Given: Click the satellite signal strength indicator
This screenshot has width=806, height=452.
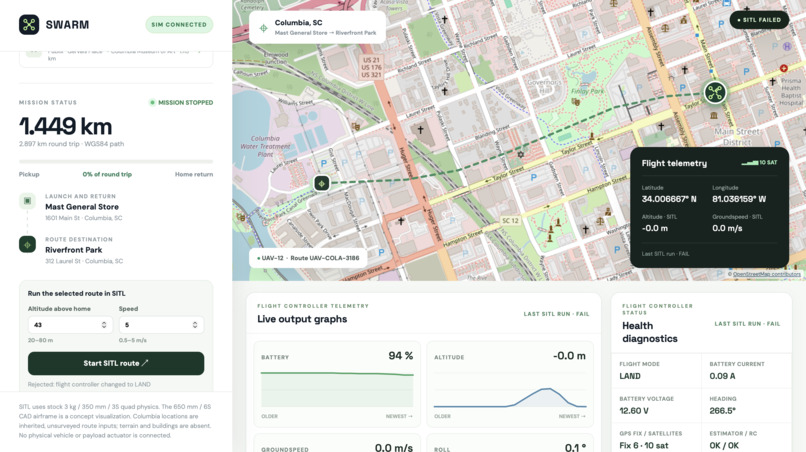Looking at the screenshot, I should (x=750, y=162).
